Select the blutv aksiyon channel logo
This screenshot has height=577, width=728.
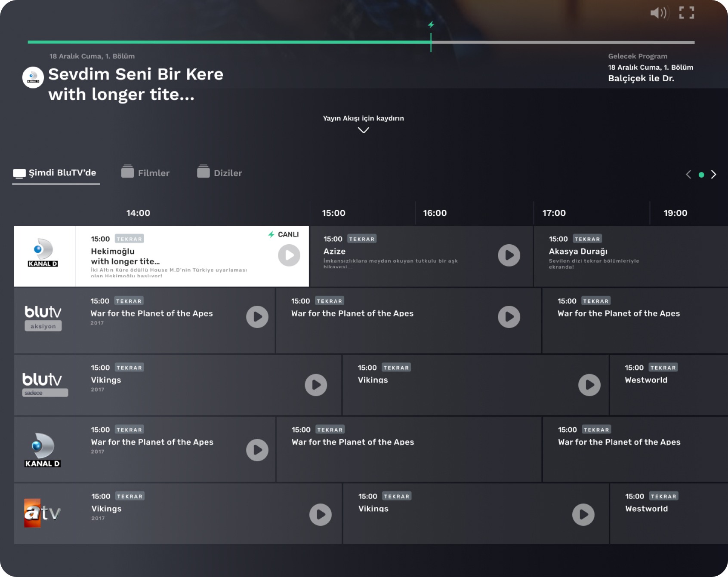tap(43, 318)
